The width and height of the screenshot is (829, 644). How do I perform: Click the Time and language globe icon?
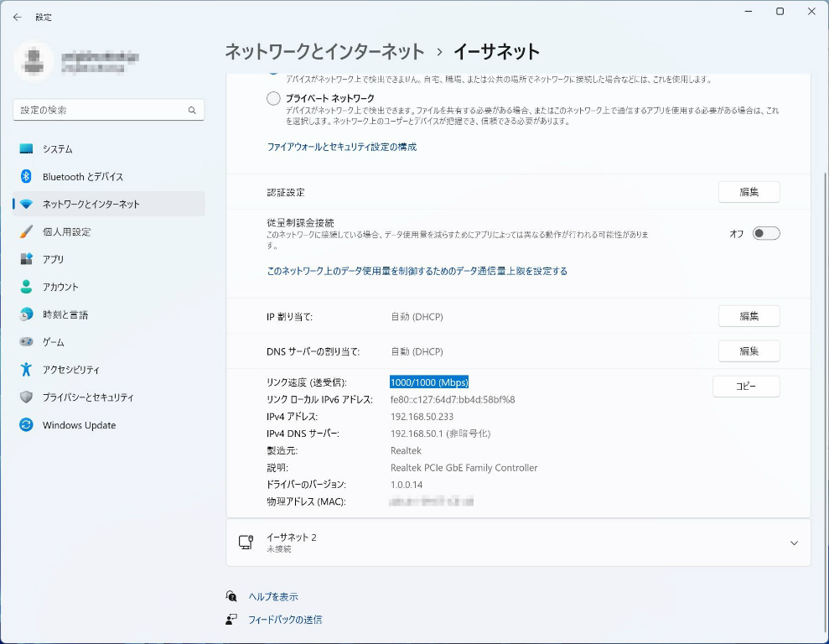(x=26, y=314)
